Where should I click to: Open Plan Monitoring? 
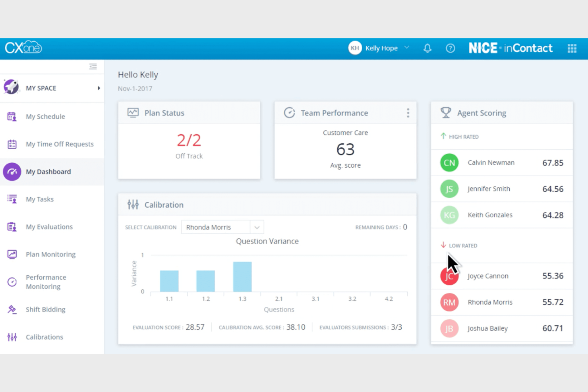tap(50, 254)
